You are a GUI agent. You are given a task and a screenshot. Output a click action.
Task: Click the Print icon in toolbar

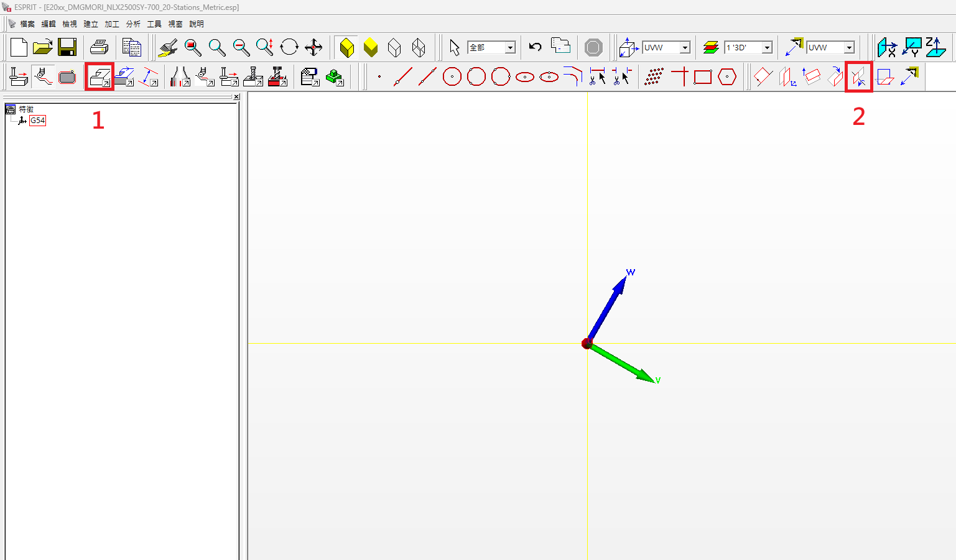[99, 47]
